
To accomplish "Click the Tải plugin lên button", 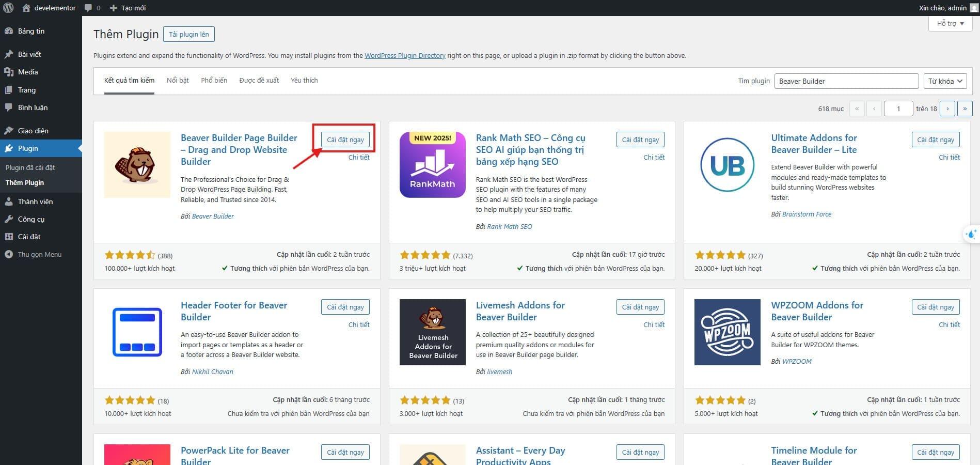I will (x=188, y=34).
